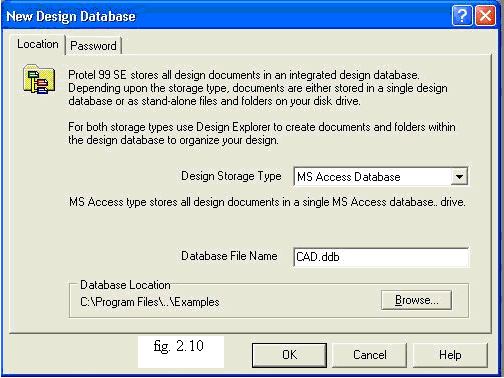
Task: Click the Database Location group label
Action: coord(125,285)
